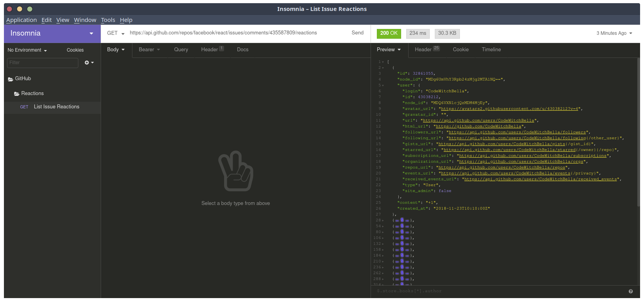Click the 200 OK status badge
Viewport: 644px width, 302px height.
click(389, 34)
